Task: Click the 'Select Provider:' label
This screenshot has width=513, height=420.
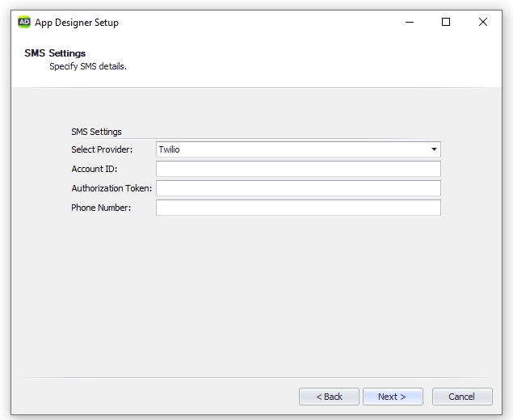Action: tap(102, 149)
